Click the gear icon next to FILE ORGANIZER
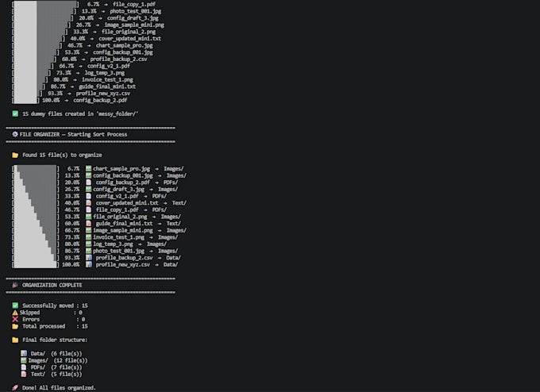Image resolution: width=540 pixels, height=392 pixels. [15, 134]
